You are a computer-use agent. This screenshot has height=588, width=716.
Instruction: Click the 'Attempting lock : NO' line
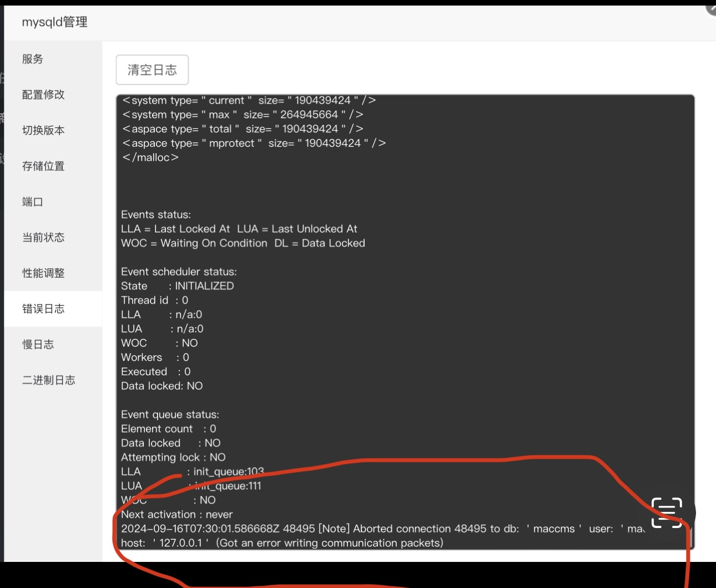173,458
